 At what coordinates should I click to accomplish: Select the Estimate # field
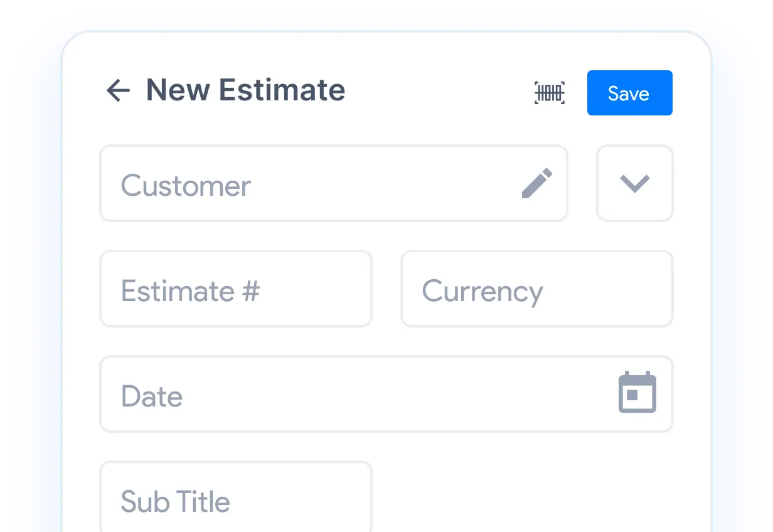coord(236,289)
